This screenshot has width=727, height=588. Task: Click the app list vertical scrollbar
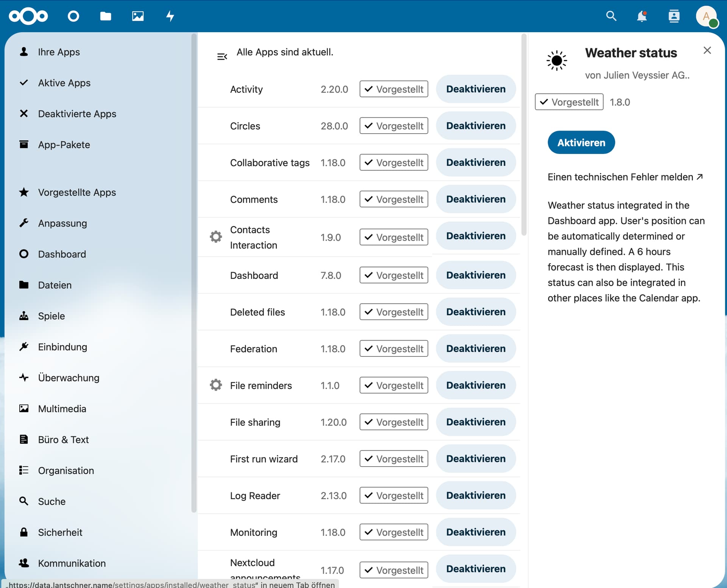click(x=524, y=134)
